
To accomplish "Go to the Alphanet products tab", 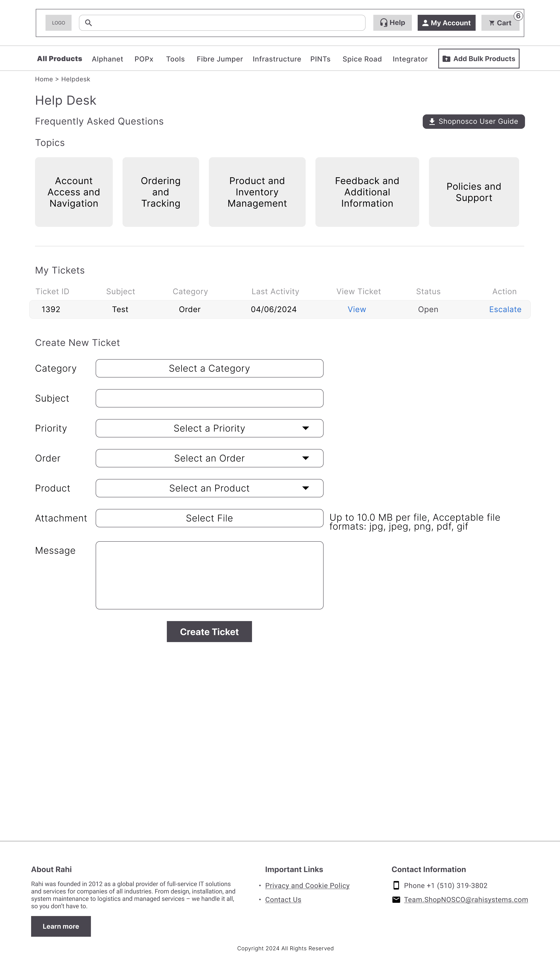I will pyautogui.click(x=107, y=59).
